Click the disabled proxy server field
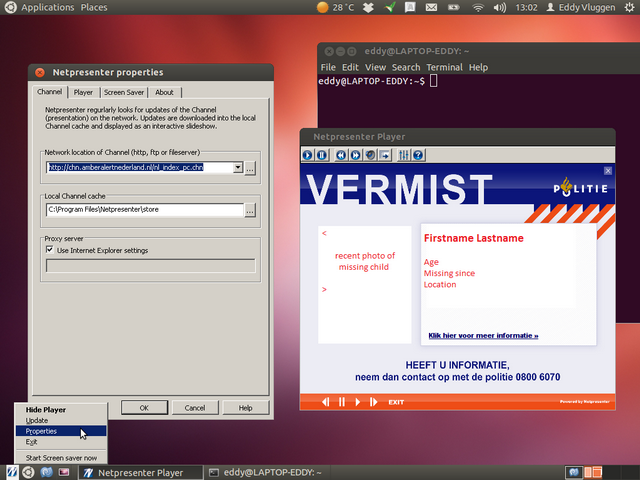 (151, 265)
